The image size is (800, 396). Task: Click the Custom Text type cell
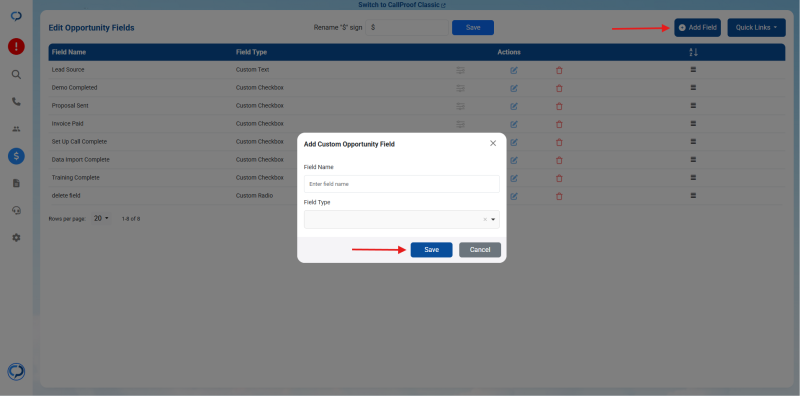252,69
